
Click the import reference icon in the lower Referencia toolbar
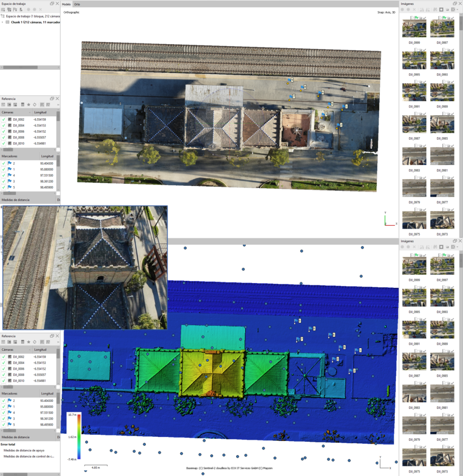3,342
